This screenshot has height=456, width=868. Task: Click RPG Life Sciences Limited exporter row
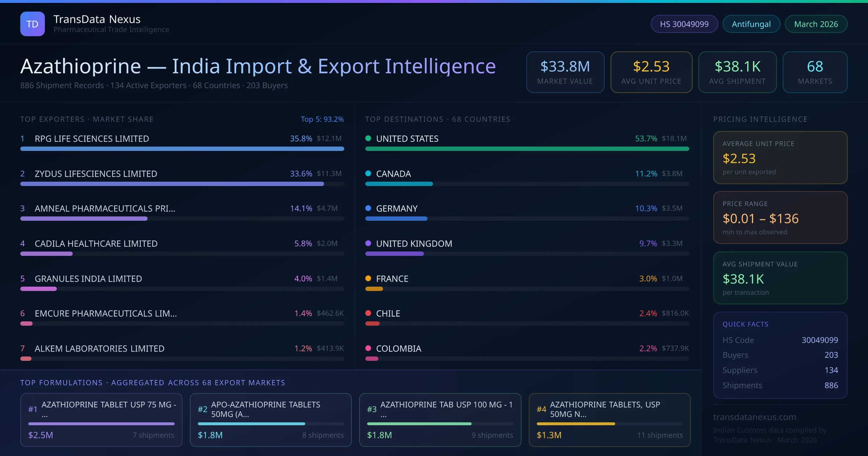tap(92, 139)
